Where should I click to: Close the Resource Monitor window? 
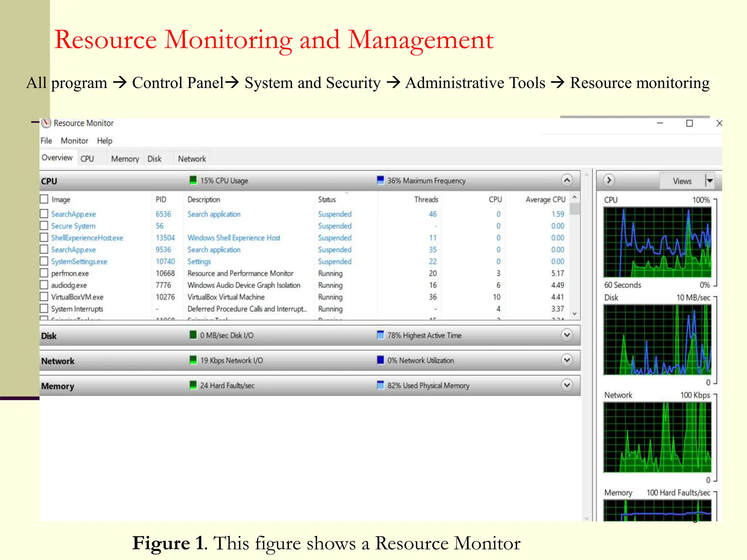tap(719, 123)
